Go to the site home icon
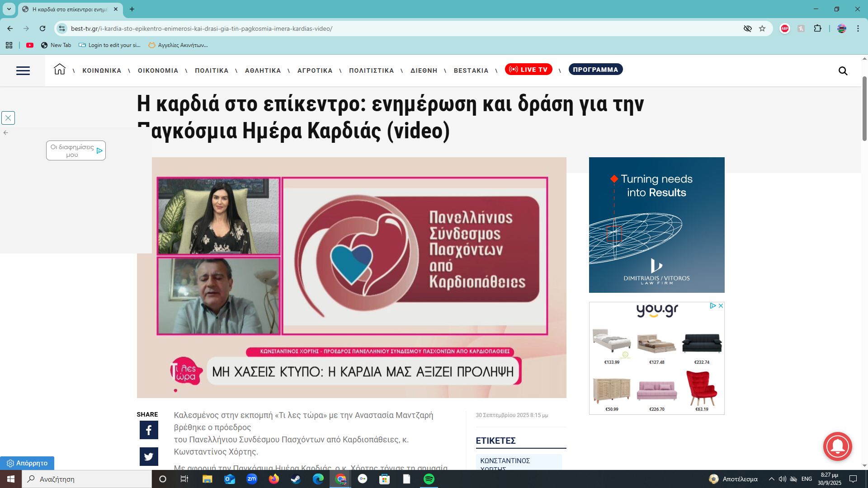Image resolution: width=868 pixels, height=488 pixels. point(59,69)
